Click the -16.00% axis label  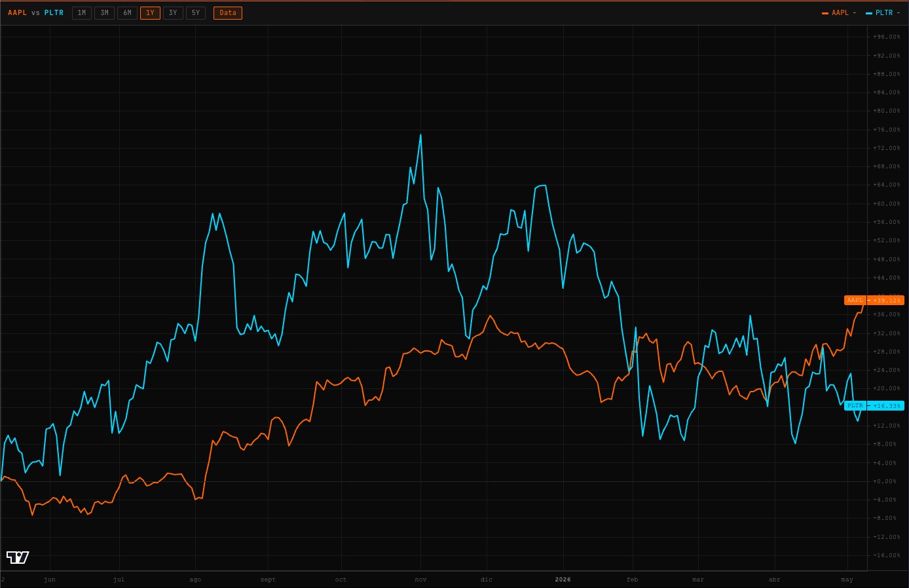tap(887, 555)
